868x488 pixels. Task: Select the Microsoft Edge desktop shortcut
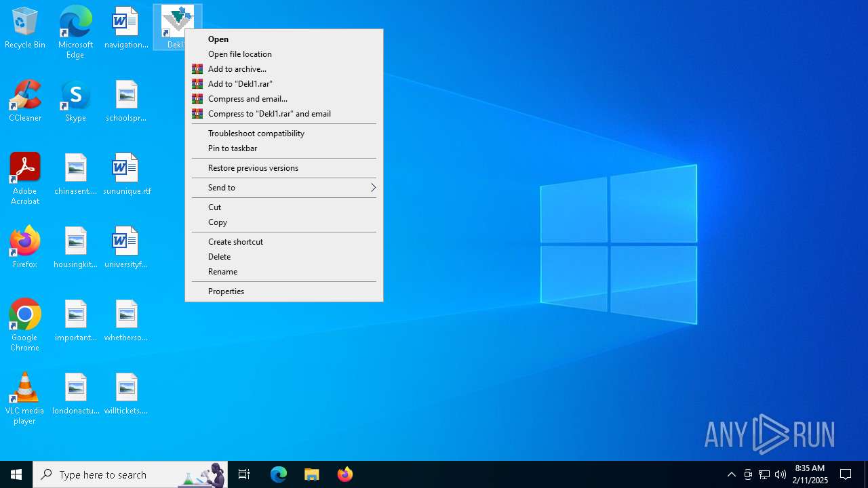[x=75, y=32]
